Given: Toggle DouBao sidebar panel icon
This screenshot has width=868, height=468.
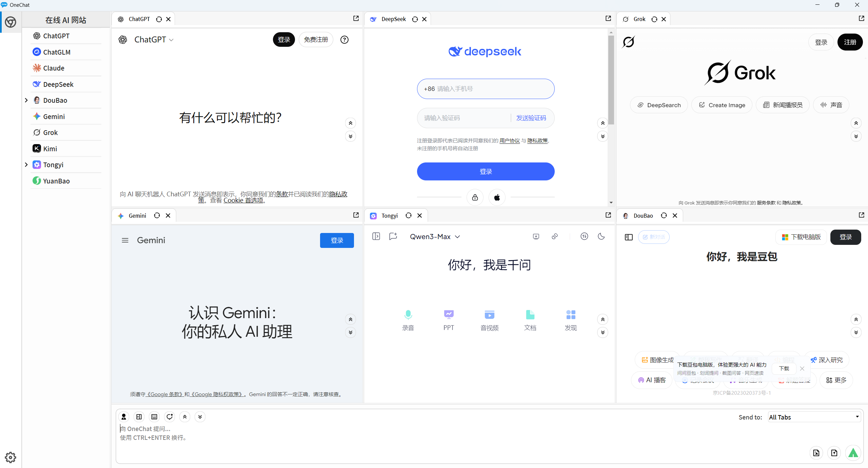Looking at the screenshot, I should [629, 237].
